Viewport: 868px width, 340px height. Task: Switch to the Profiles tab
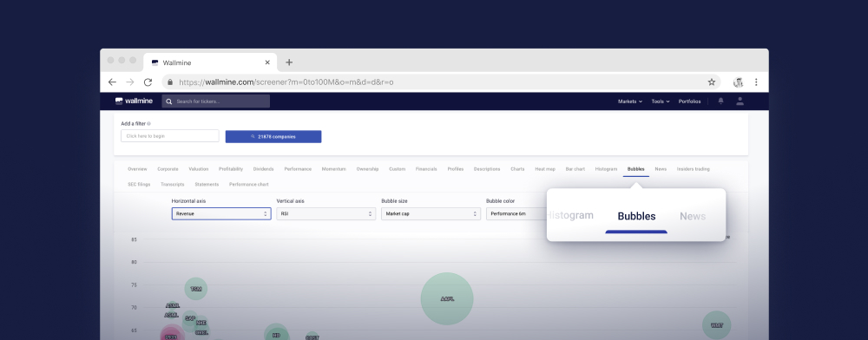[456, 169]
